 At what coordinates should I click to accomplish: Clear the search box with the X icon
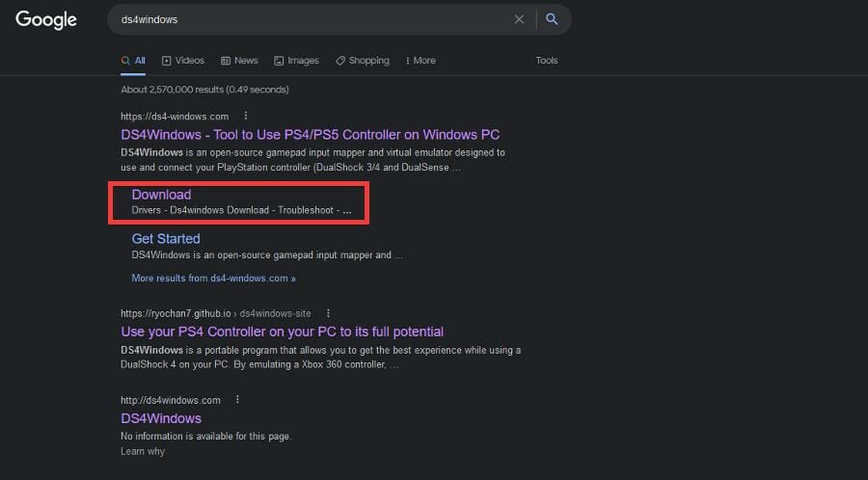coord(519,19)
